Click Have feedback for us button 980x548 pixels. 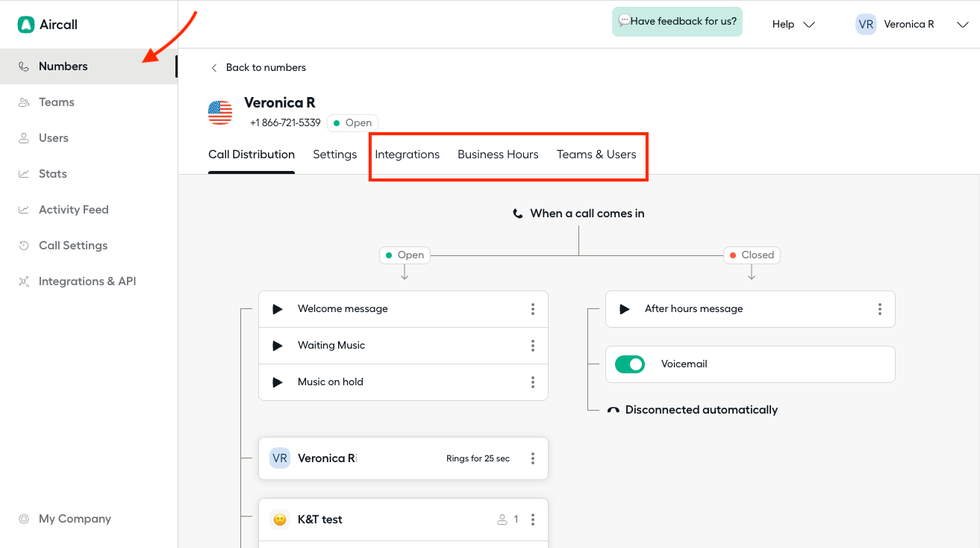coord(677,22)
